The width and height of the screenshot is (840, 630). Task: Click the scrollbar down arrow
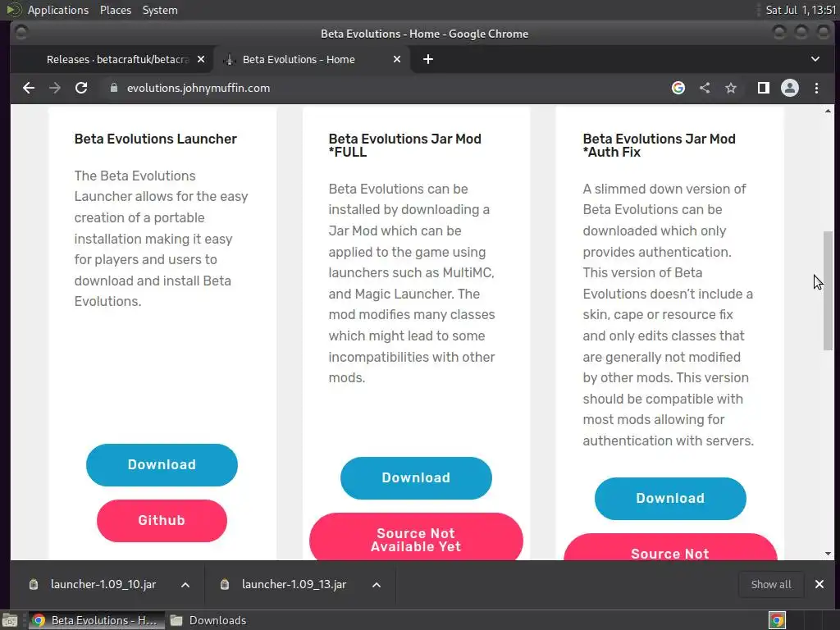click(829, 554)
